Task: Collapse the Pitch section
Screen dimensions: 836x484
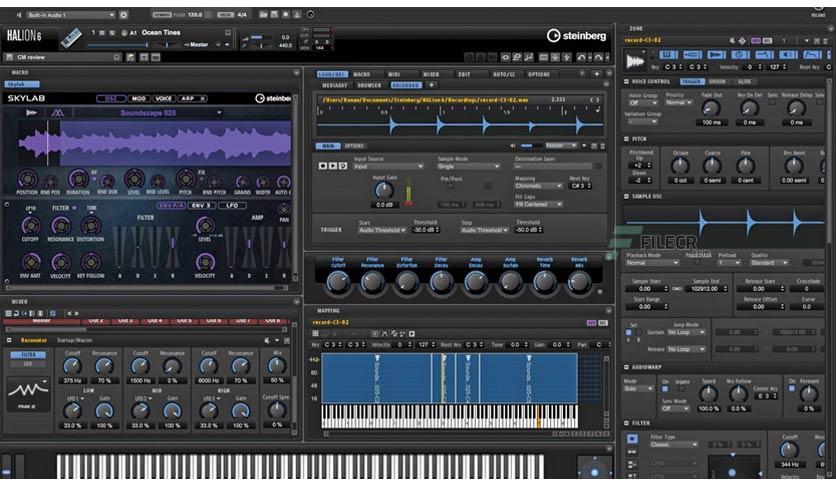Action: coord(626,139)
